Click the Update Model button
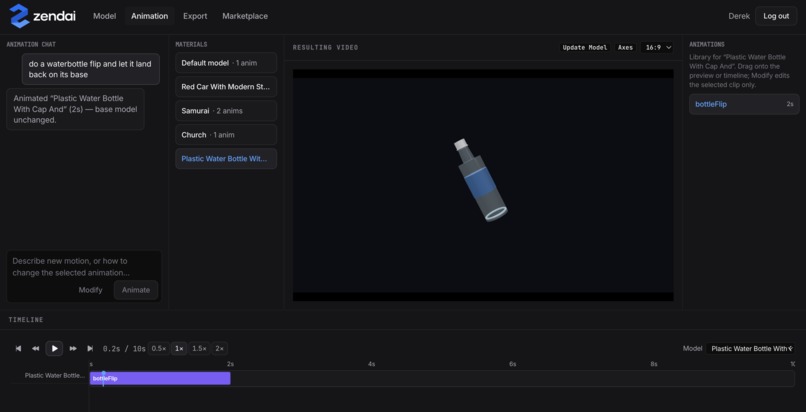The image size is (806, 412). click(584, 47)
